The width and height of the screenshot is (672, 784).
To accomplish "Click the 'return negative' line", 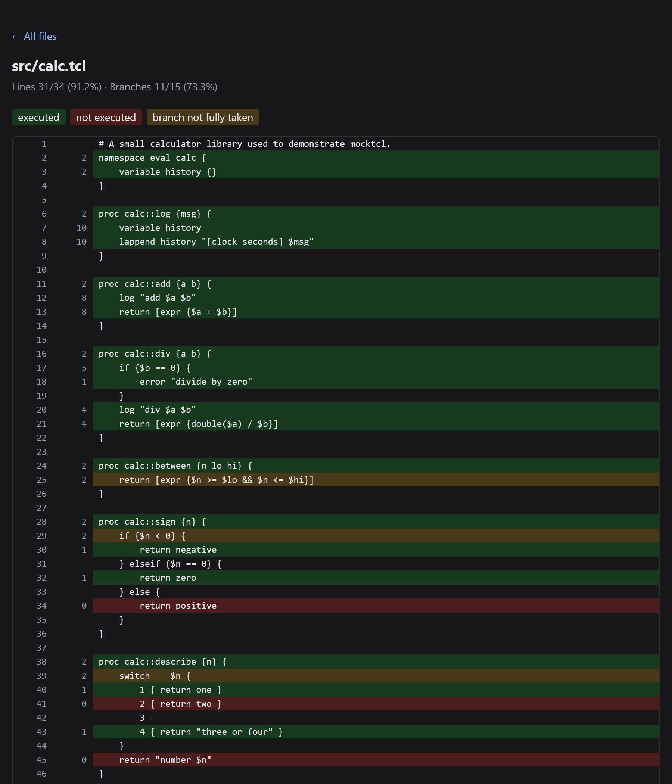I will 376,550.
